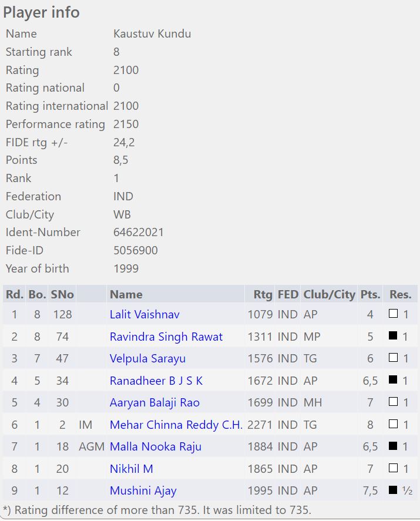
Task: Click black piece icon in round 2
Action: [x=394, y=337]
